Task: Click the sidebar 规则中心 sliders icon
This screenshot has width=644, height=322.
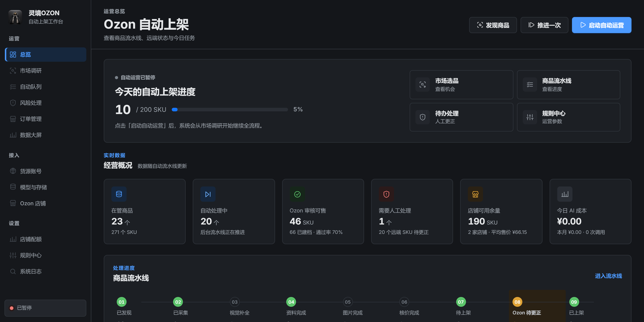Action: pyautogui.click(x=13, y=255)
